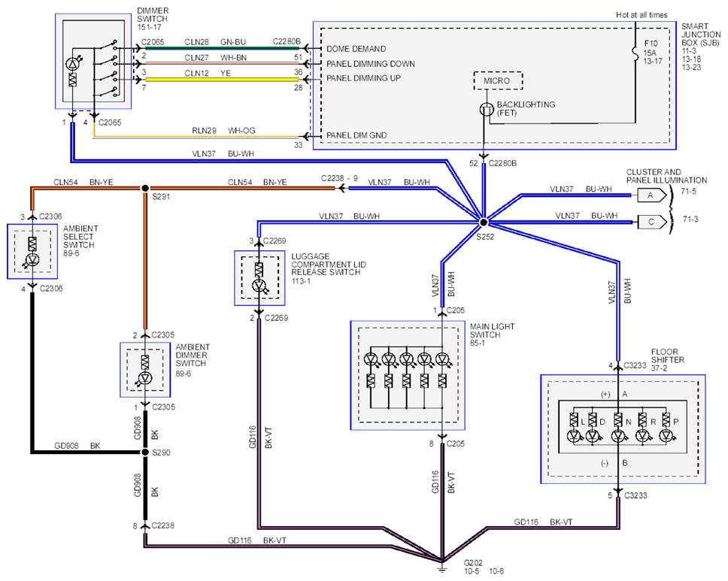Click the floor shifter L position label
This screenshot has height=581, width=728.
(x=583, y=422)
